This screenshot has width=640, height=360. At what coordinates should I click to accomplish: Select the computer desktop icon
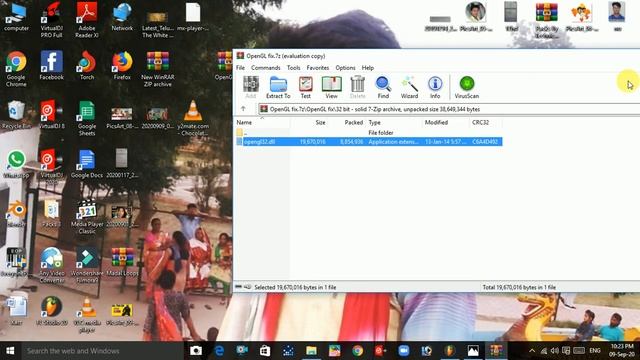click(16, 16)
